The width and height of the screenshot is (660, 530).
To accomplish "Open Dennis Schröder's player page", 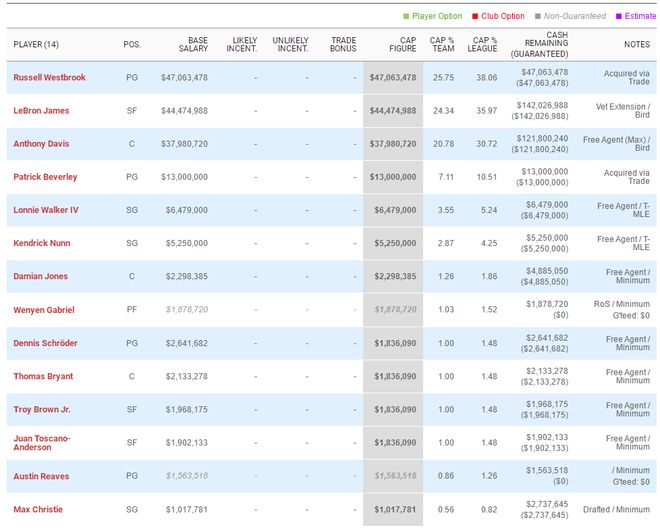I will tap(46, 343).
